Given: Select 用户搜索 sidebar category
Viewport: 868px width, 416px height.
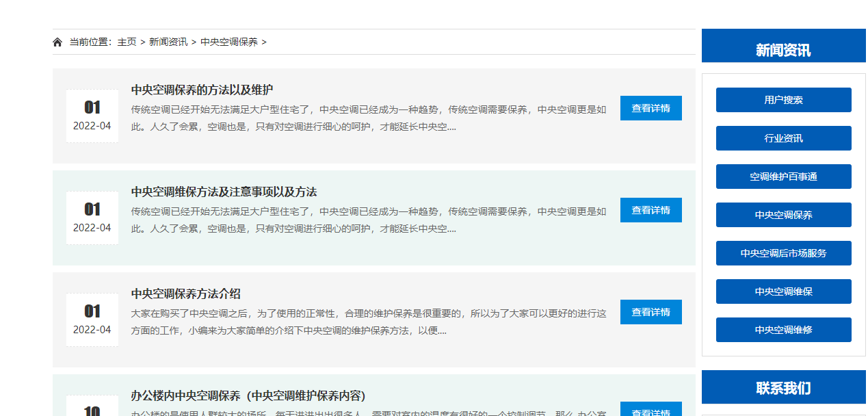Looking at the screenshot, I should click(x=783, y=100).
